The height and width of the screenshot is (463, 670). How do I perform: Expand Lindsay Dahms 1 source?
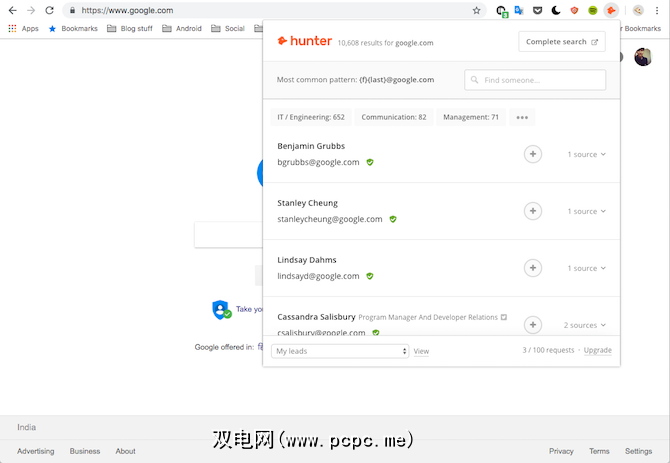coord(587,268)
